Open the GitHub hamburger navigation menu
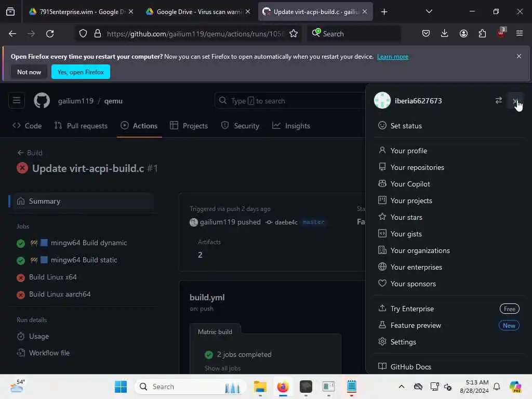 17,101
